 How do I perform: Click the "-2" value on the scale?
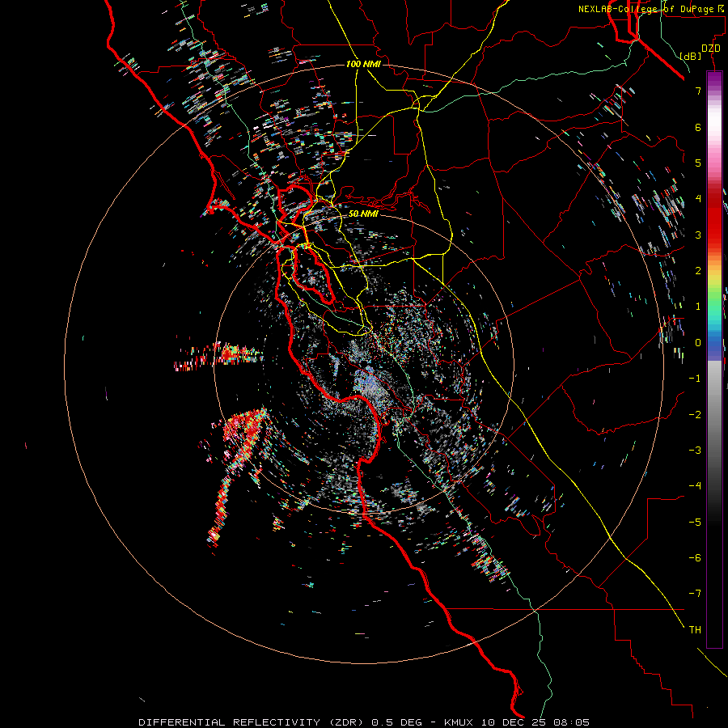point(695,415)
